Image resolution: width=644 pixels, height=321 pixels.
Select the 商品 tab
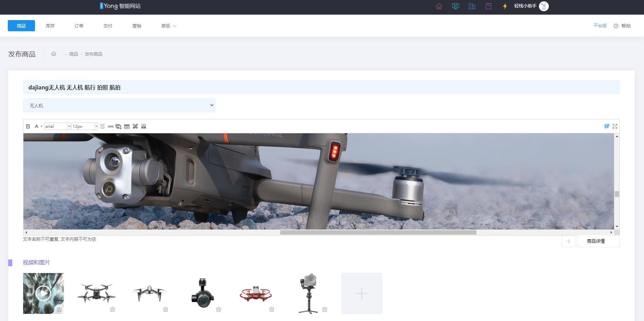(x=21, y=26)
